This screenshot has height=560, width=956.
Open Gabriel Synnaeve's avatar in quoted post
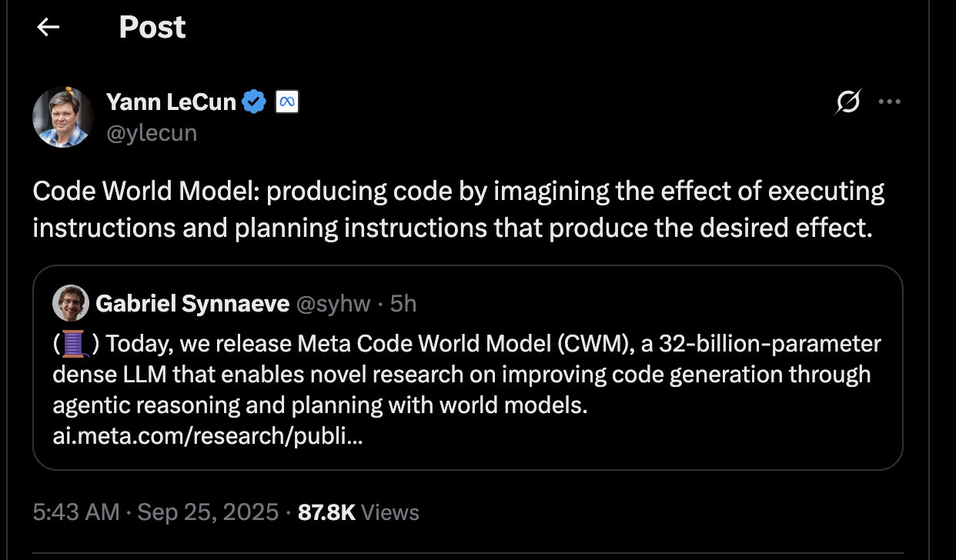point(71,303)
